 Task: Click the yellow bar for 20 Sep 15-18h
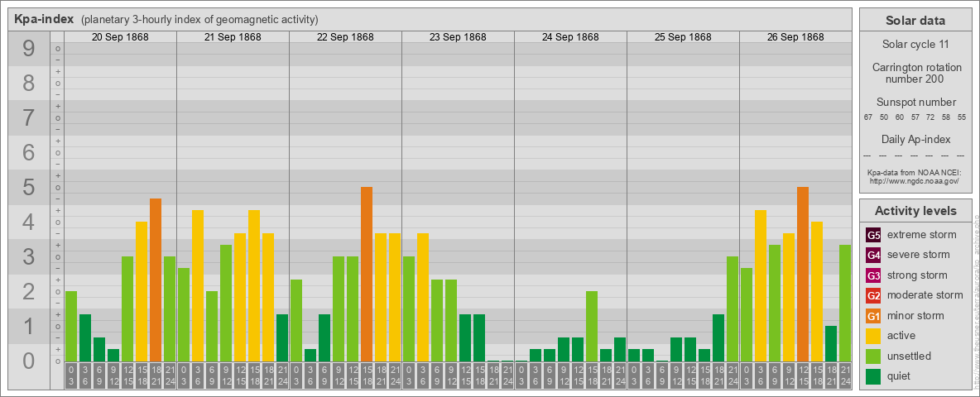142,291
